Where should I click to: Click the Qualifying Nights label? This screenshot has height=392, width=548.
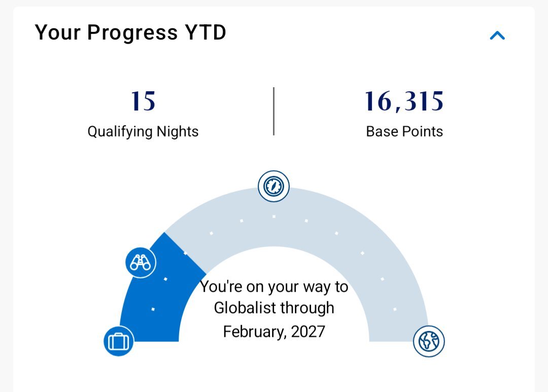143,132
